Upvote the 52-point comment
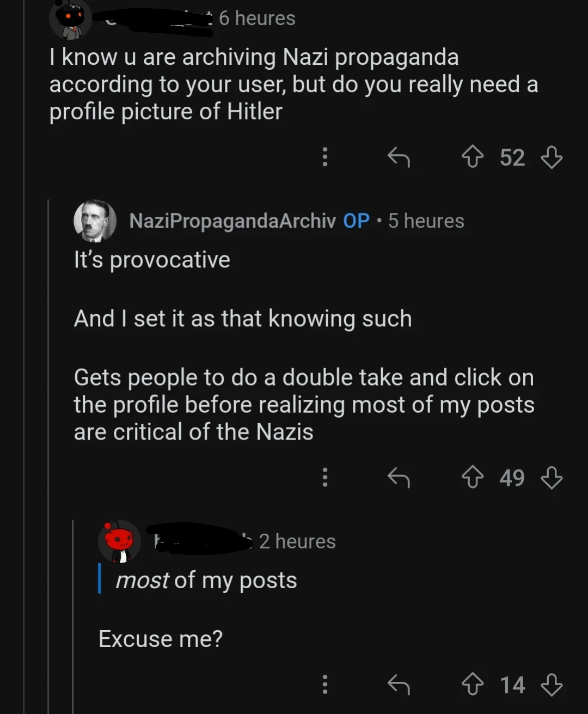This screenshot has width=588, height=714. click(x=472, y=158)
